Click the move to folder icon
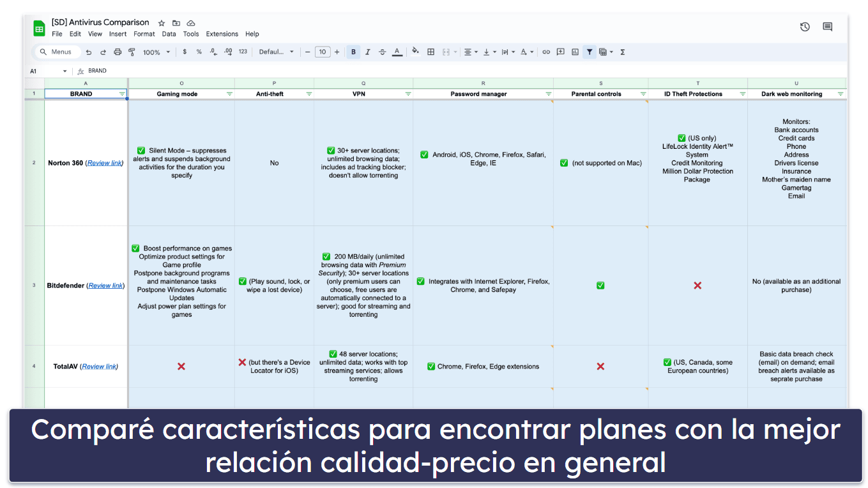 (176, 23)
